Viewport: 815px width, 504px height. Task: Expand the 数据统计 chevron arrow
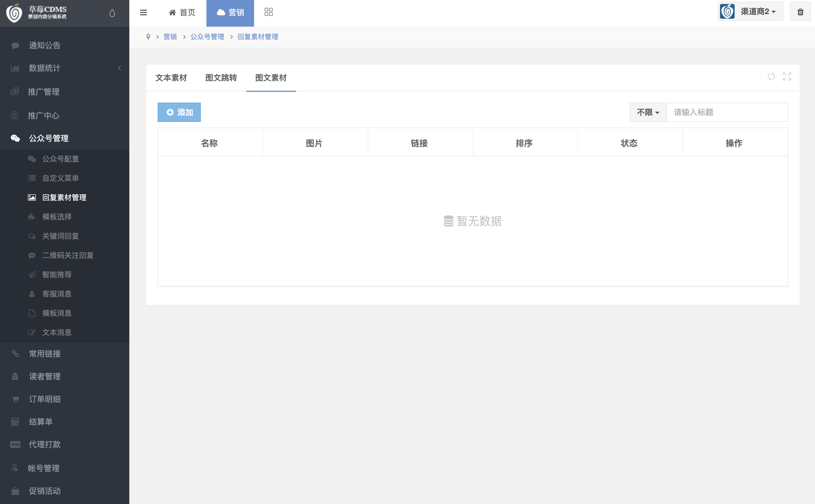point(119,68)
